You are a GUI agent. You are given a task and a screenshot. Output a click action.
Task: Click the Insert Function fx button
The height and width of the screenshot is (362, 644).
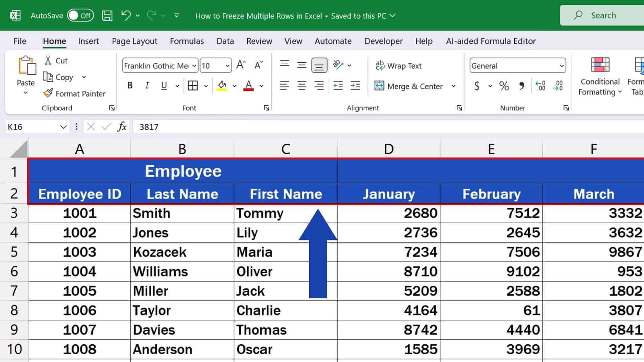[x=122, y=126]
